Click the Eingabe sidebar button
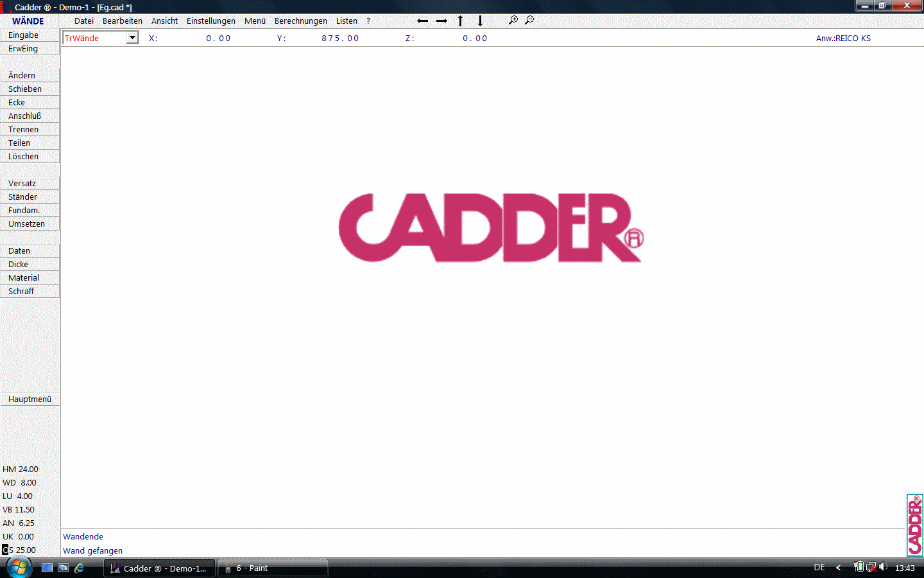The image size is (924, 578). coord(30,35)
